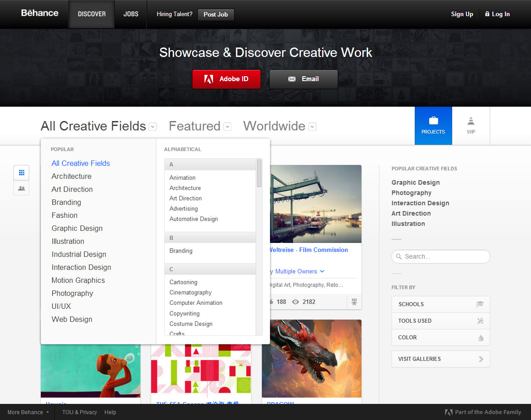Click Adobe logo in footer
Viewport: 531px width, 420px height.
[449, 412]
